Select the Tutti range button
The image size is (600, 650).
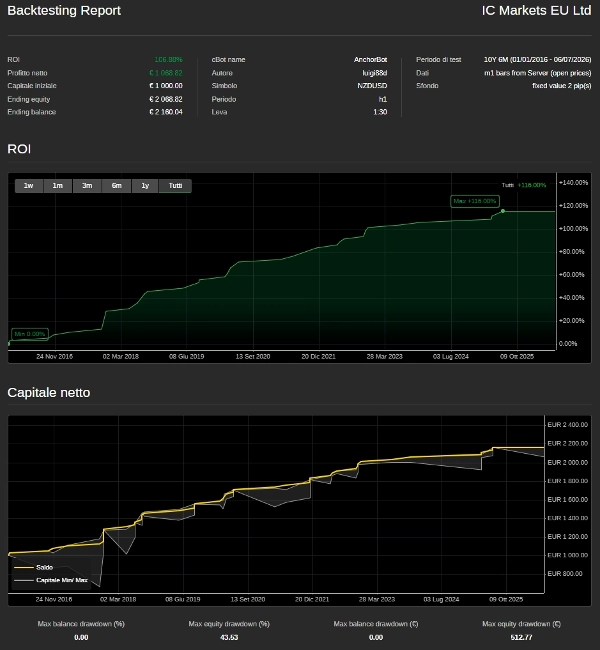pyautogui.click(x=175, y=186)
